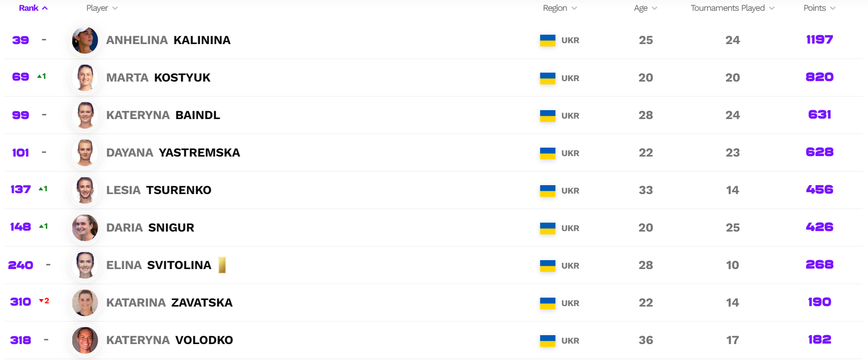
Task: Open the Region column sort chevron
Action: coord(574,8)
